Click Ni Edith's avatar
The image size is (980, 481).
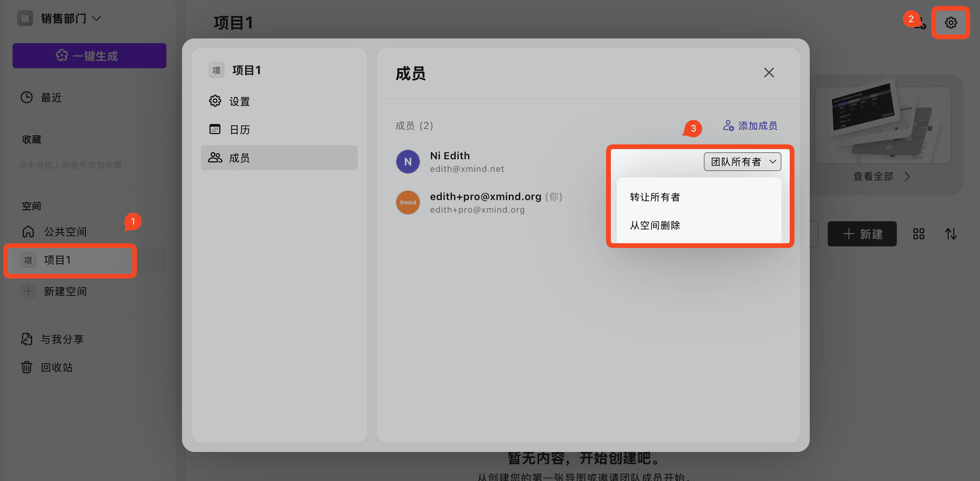(x=408, y=162)
